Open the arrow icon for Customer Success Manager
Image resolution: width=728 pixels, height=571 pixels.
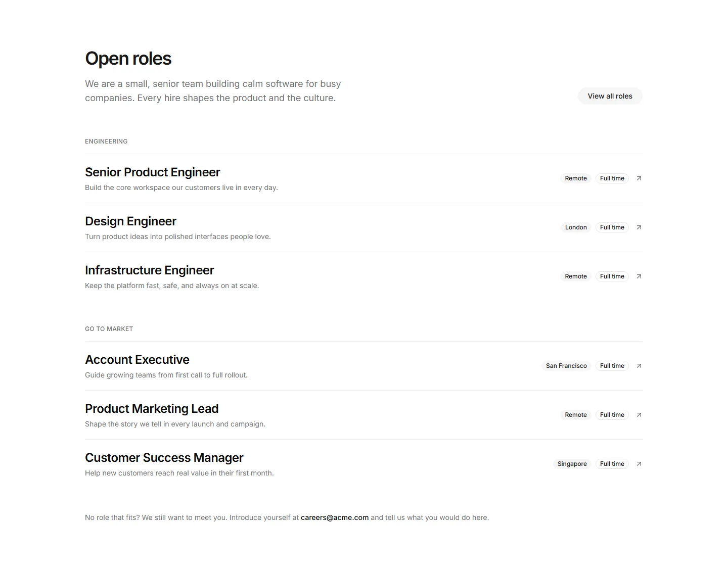[639, 464]
